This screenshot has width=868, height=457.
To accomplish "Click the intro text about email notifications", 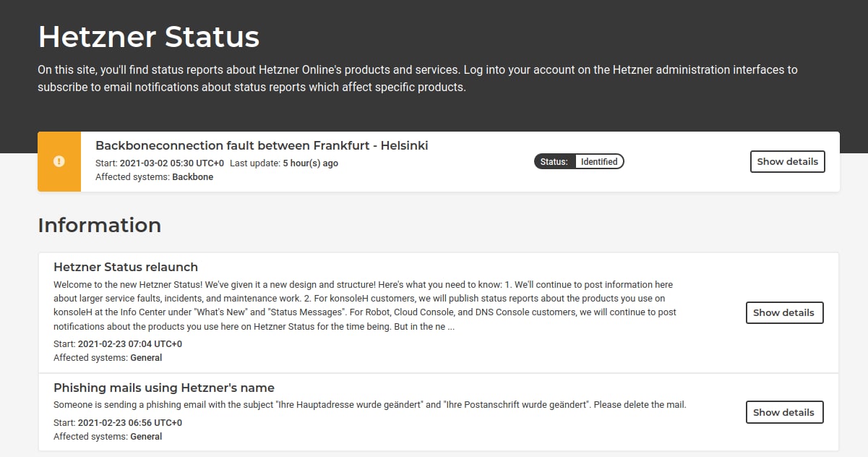I will tap(418, 79).
